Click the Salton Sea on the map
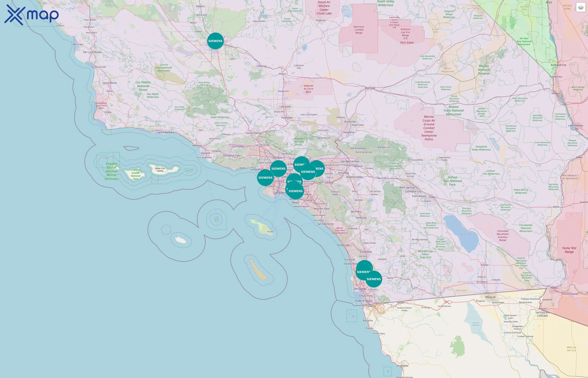This screenshot has width=588, height=378. [466, 234]
